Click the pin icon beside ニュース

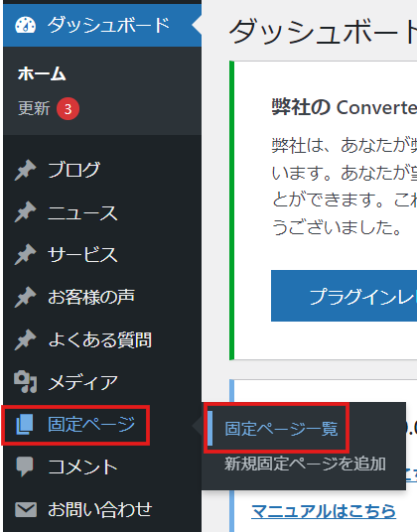[x=26, y=212]
